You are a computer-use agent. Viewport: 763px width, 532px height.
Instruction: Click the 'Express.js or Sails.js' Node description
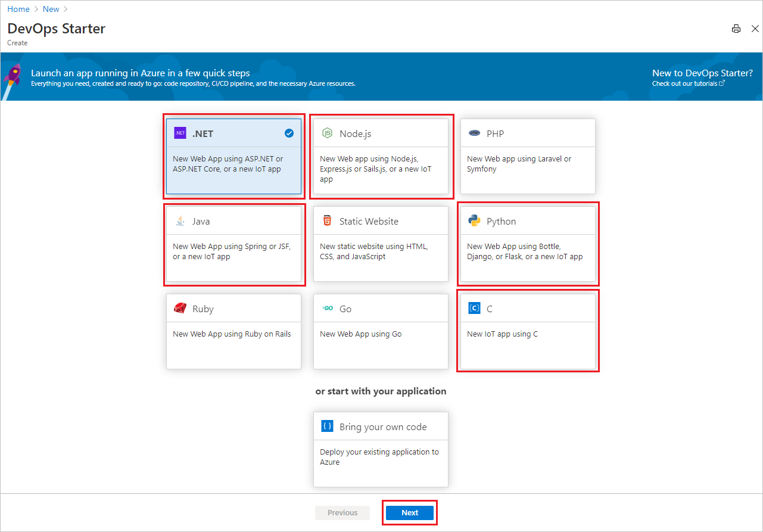coord(375,169)
